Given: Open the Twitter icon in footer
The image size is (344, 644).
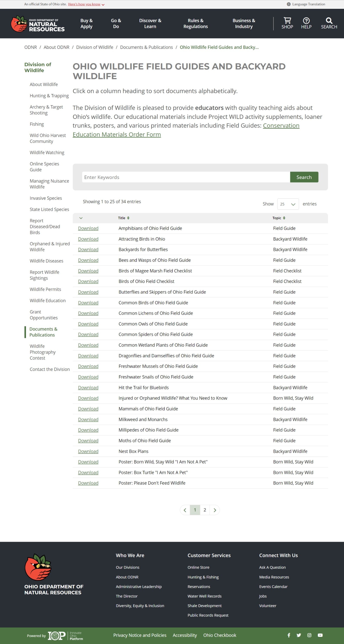Looking at the screenshot, I should point(299,635).
